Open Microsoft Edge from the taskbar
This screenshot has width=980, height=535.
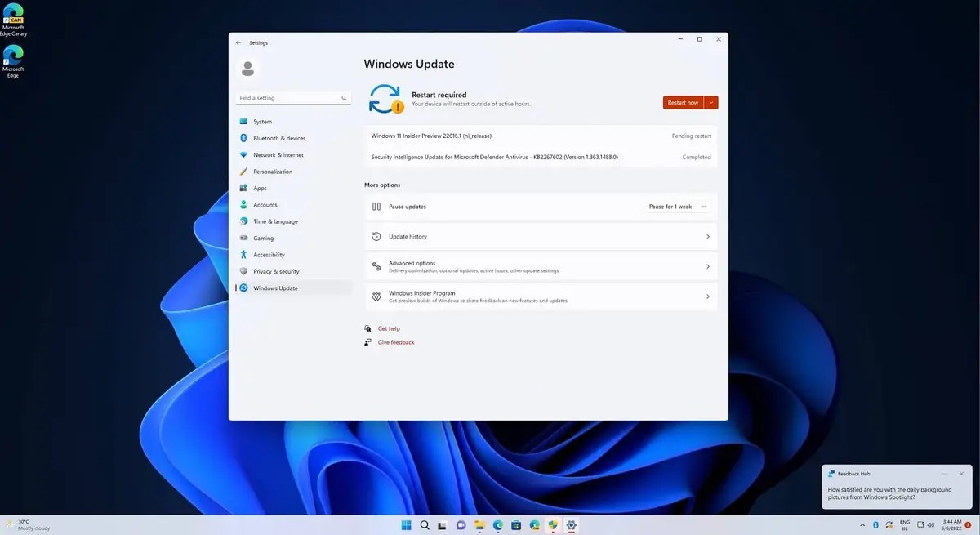pyautogui.click(x=496, y=525)
